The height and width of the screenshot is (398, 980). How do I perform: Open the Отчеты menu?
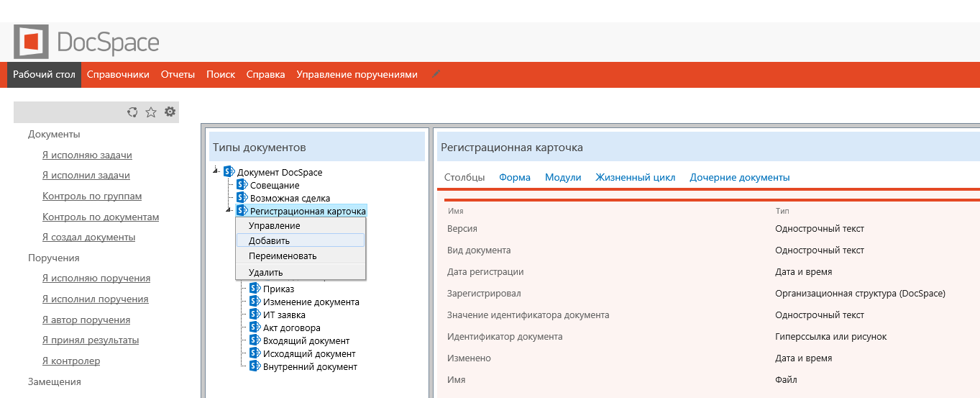pyautogui.click(x=178, y=74)
